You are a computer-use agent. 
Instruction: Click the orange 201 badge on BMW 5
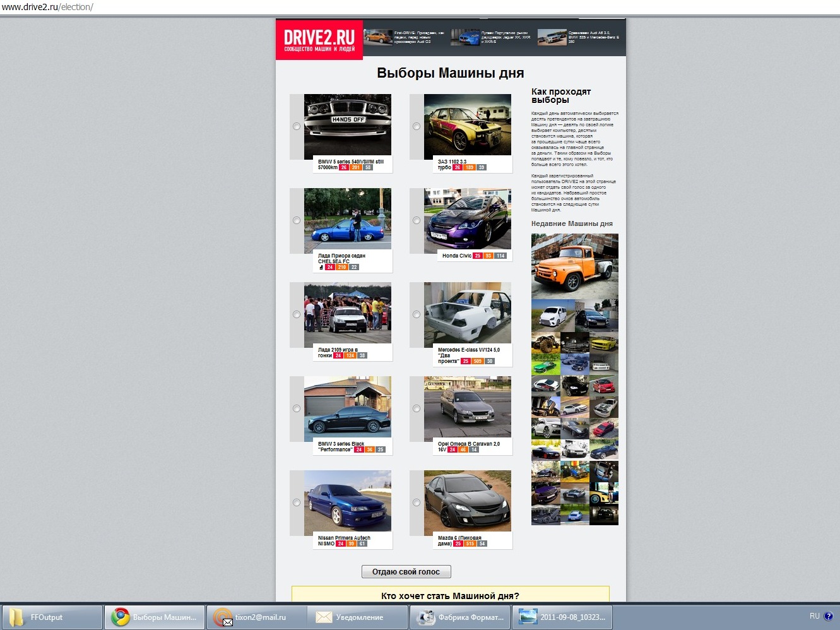pos(356,167)
